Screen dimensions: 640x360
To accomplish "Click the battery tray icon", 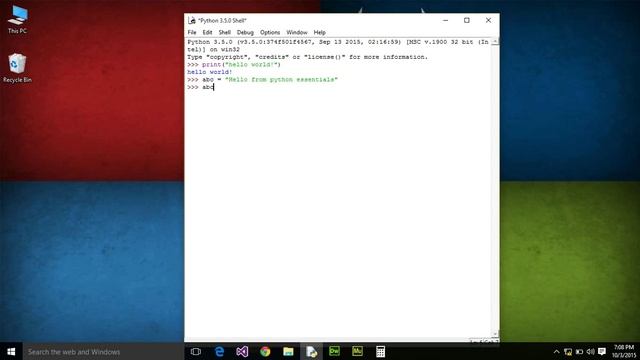I will tap(579, 351).
